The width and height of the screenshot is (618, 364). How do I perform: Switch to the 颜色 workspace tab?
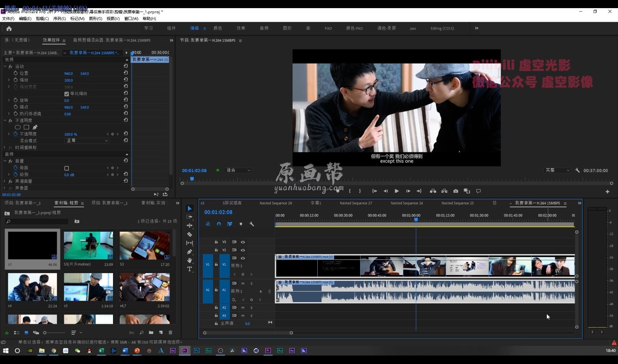pyautogui.click(x=218, y=28)
